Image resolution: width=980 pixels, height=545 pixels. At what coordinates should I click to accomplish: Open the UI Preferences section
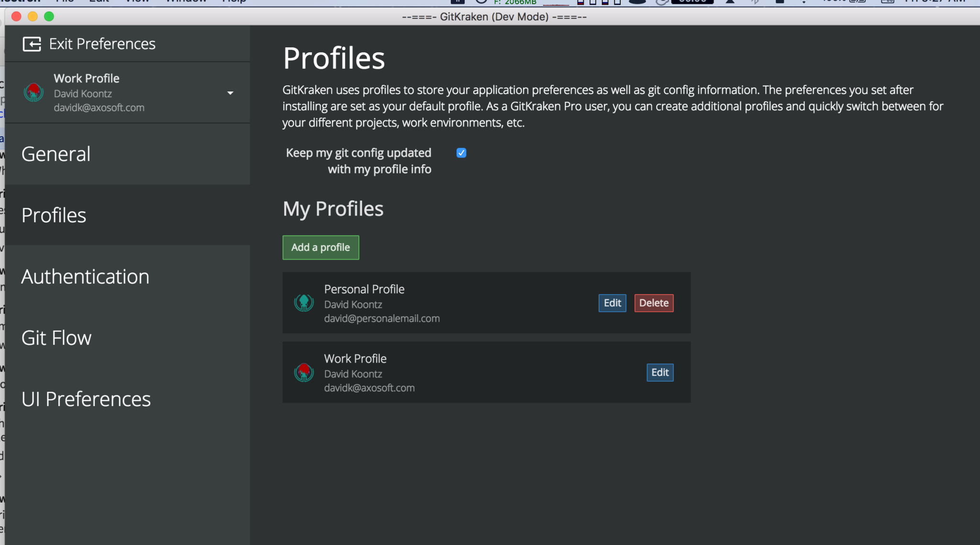[86, 398]
